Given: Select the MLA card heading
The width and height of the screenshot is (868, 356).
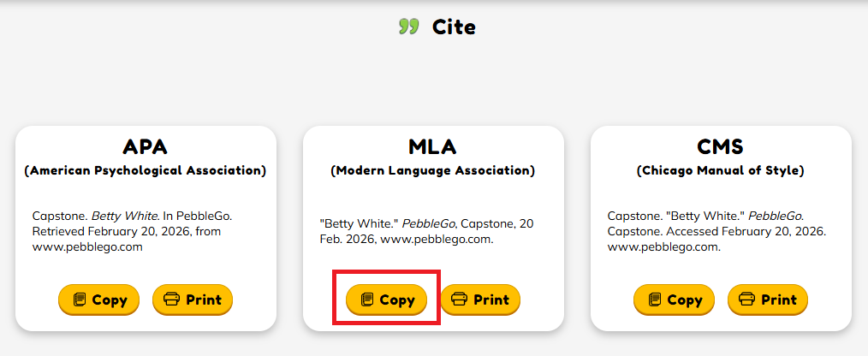Looking at the screenshot, I should [432, 146].
